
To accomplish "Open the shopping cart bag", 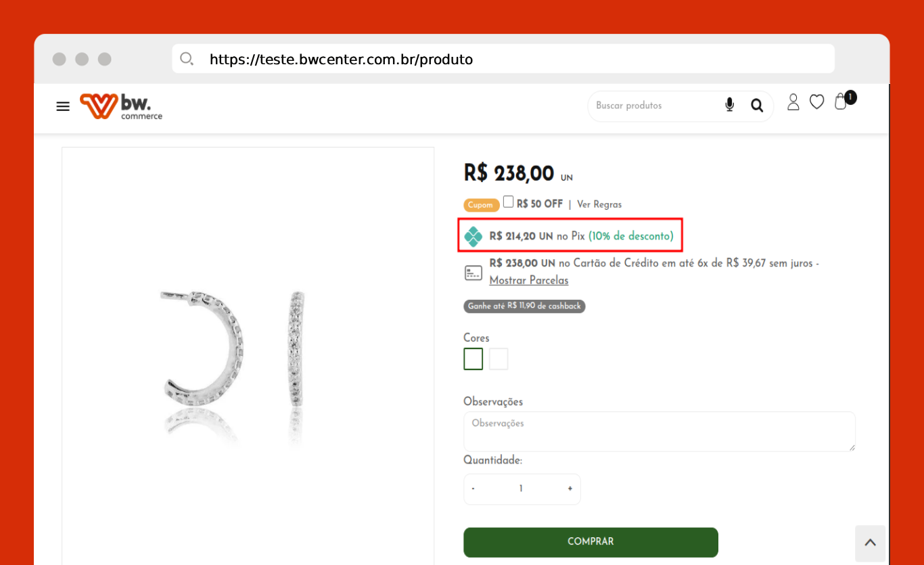I will [x=841, y=102].
